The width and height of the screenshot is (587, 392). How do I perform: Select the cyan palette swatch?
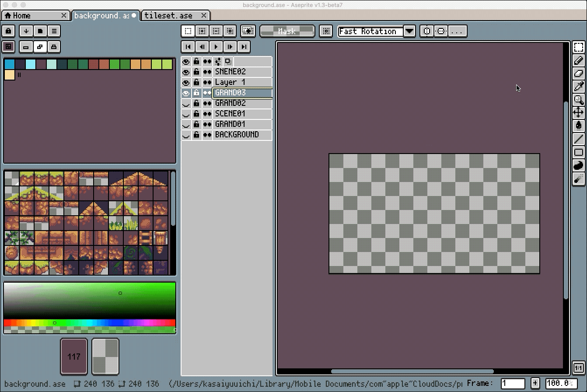click(31, 65)
